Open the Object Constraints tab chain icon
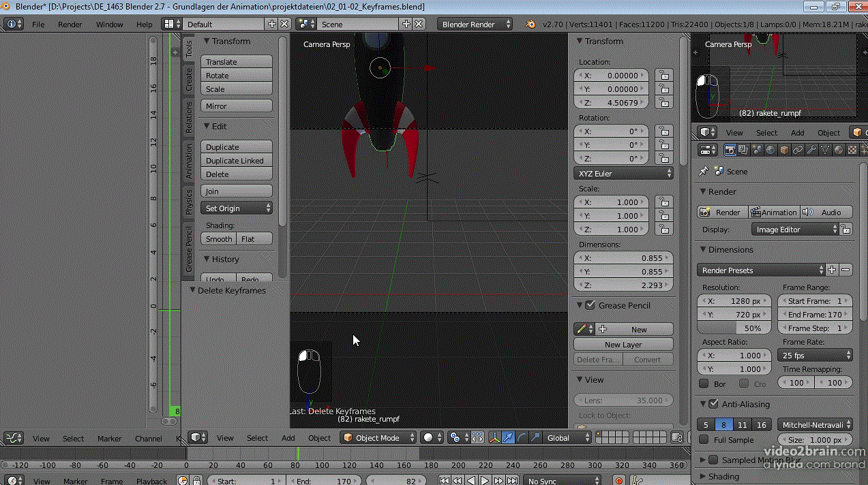The height and width of the screenshot is (485, 868). point(798,150)
